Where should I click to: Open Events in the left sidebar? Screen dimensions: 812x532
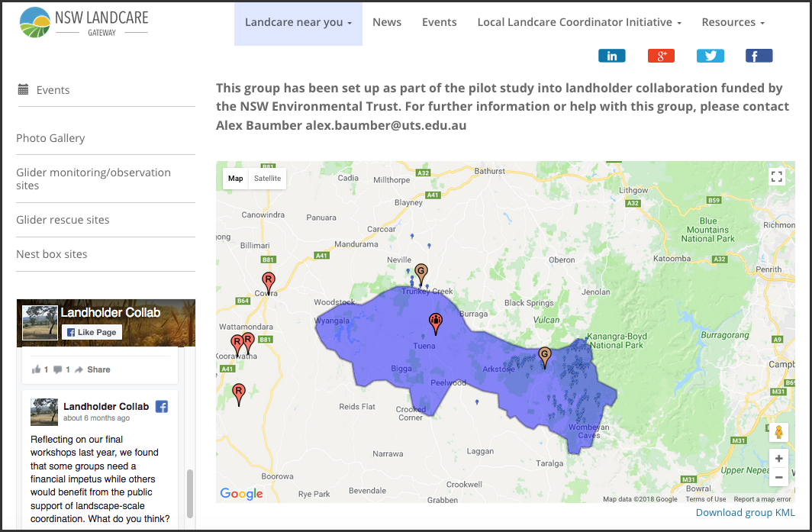coord(53,90)
